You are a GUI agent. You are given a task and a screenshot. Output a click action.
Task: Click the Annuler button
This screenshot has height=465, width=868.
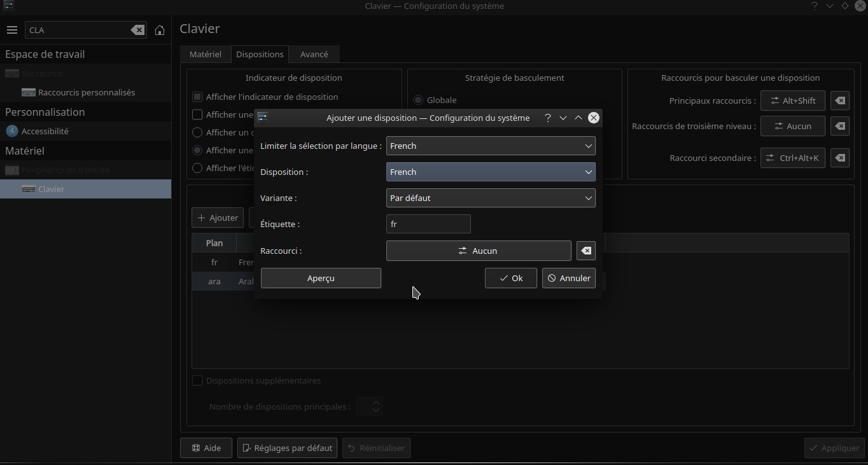(569, 278)
